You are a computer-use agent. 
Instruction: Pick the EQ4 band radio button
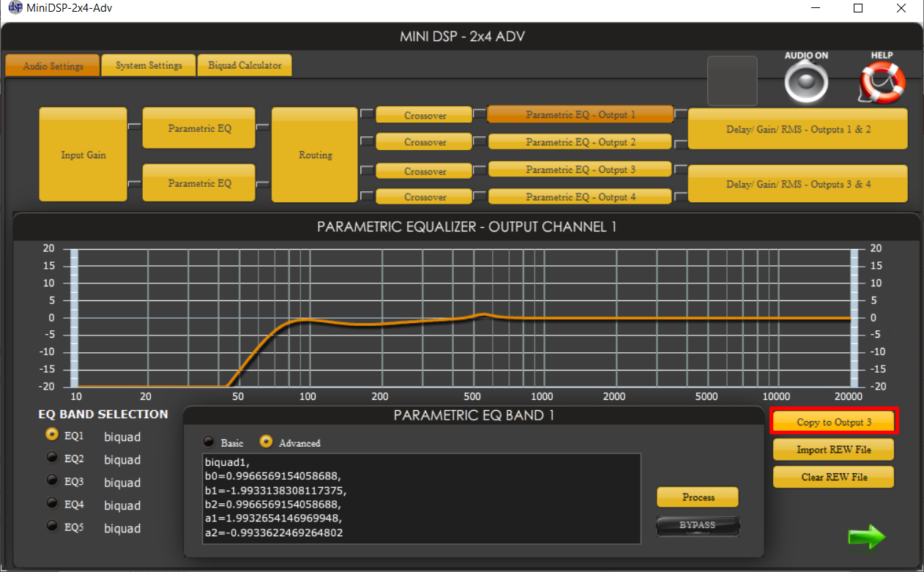(x=52, y=504)
